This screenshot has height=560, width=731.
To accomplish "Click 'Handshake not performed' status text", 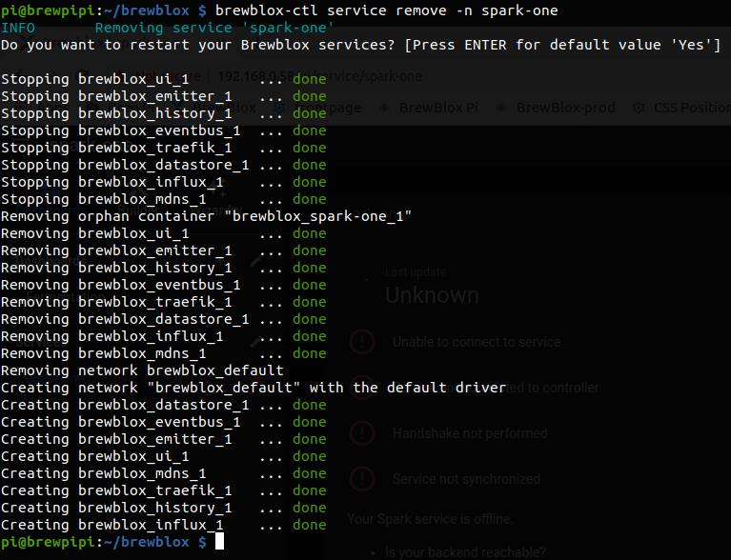I will pyautogui.click(x=470, y=433).
